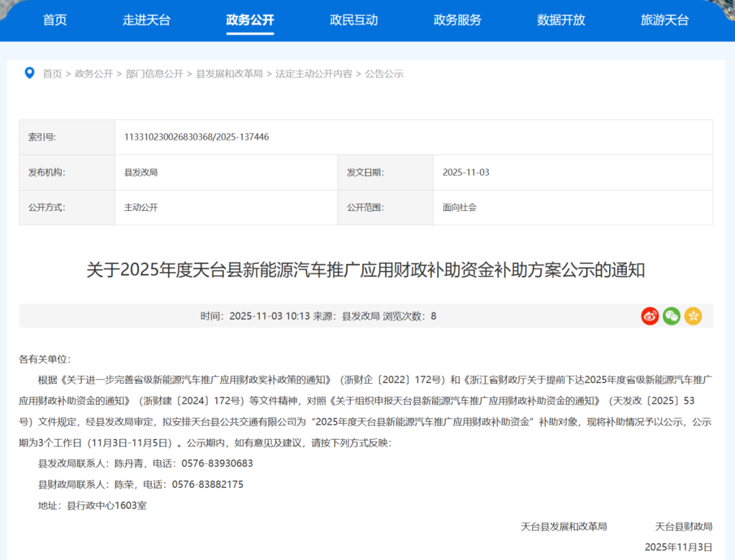Select the 政务服务 menu item
The image size is (735, 560).
(x=457, y=20)
